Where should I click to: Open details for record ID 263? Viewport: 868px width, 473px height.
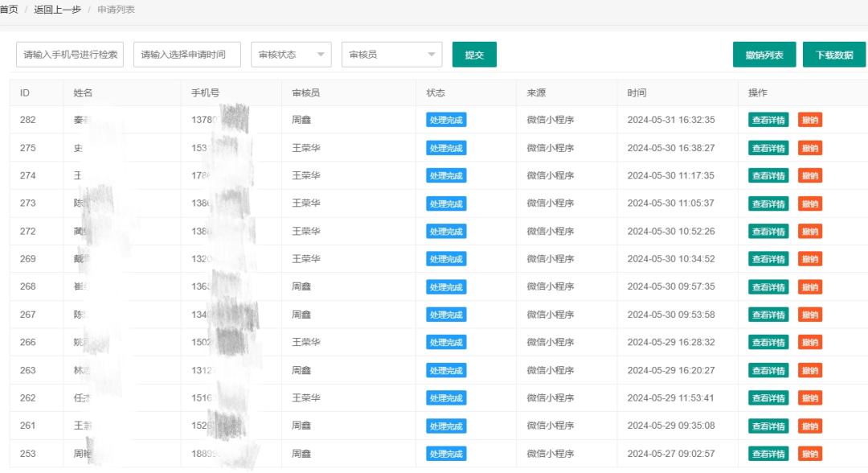tap(768, 369)
